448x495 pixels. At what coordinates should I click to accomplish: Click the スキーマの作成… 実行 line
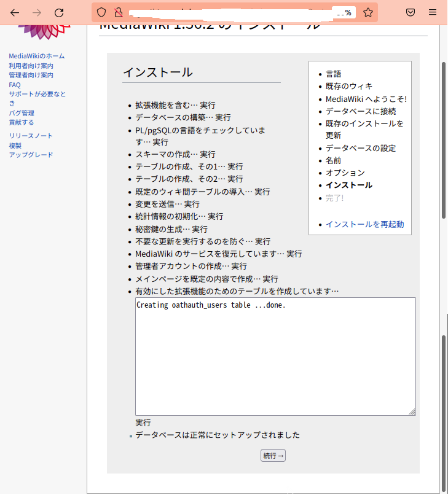pos(175,154)
